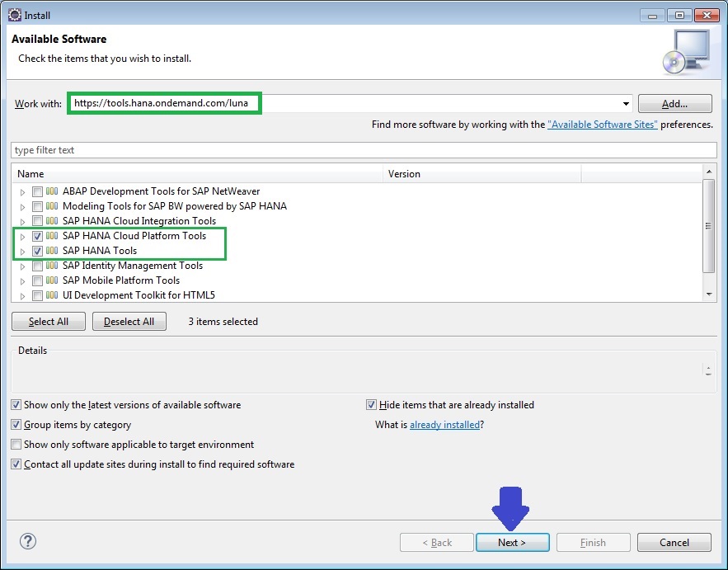Check Modeling Tools for SAP BW checkbox
This screenshot has width=728, height=570.
(x=38, y=206)
